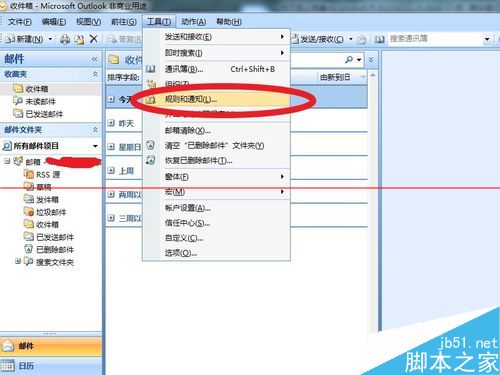The width and height of the screenshot is (500, 375).
Task: Open the View menu
Action: [x=88, y=22]
